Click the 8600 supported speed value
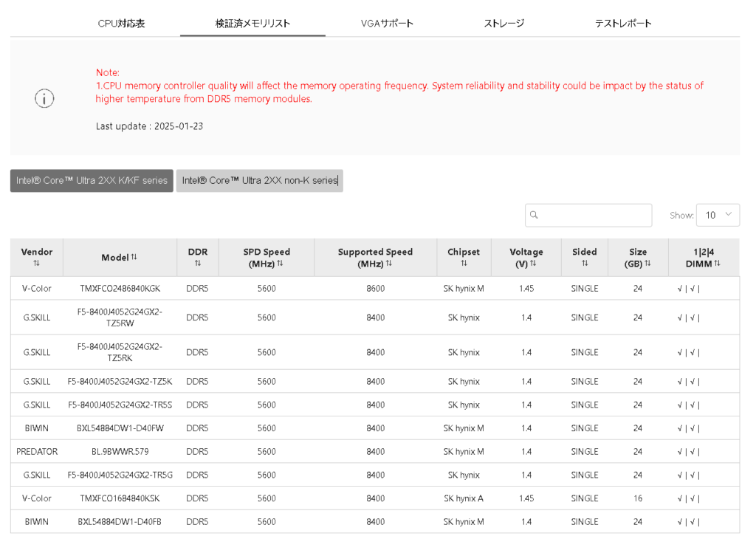 point(376,289)
